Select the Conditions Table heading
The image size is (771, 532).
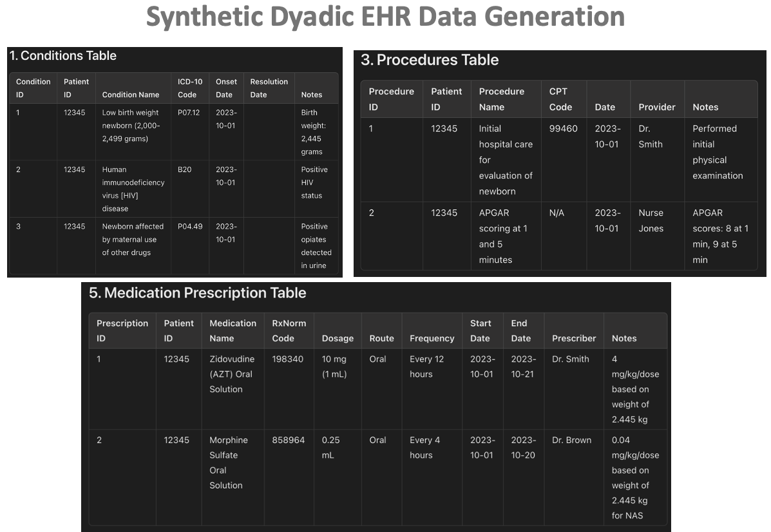[x=62, y=56]
